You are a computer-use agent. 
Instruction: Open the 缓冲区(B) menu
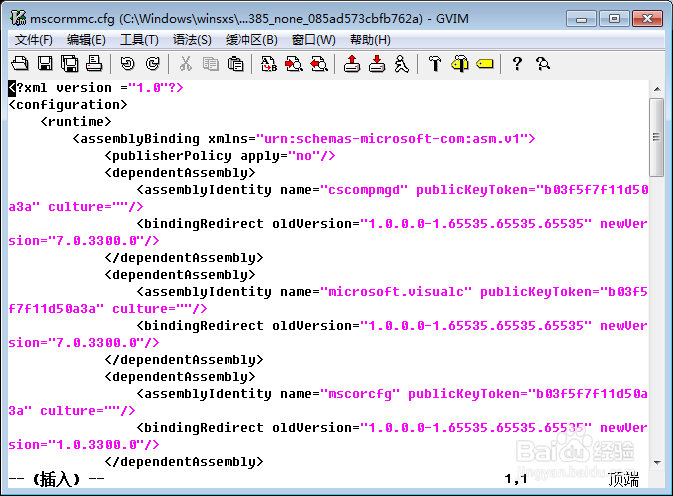[252, 40]
